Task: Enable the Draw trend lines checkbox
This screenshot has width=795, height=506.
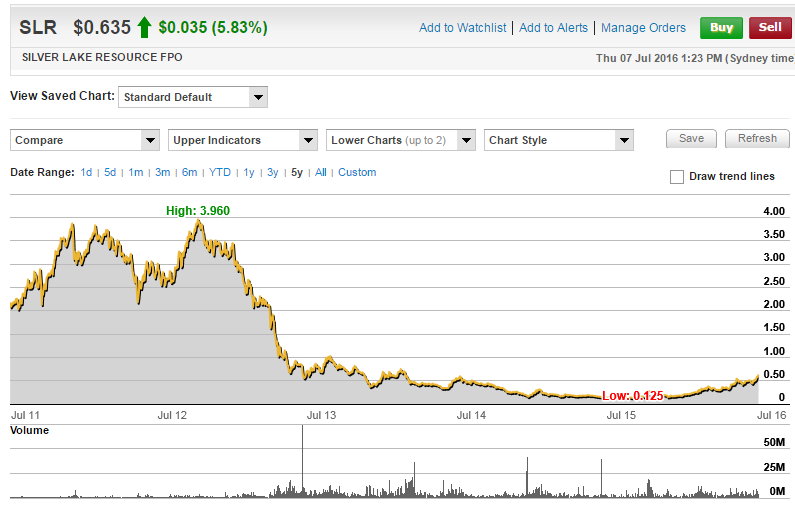Action: [x=677, y=177]
